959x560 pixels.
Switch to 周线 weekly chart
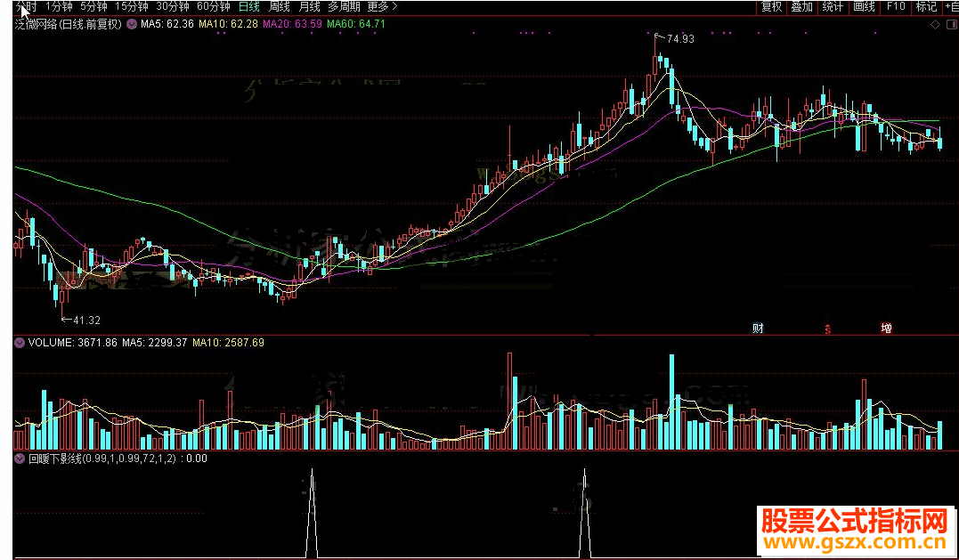[279, 7]
